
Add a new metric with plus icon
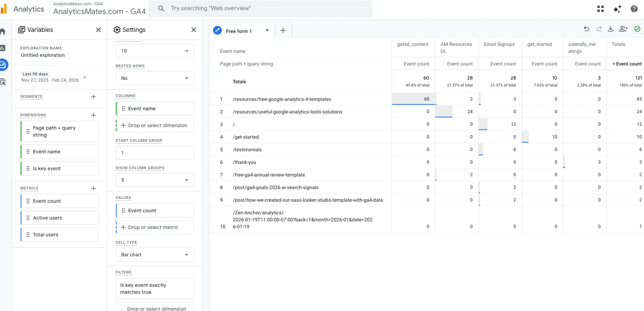click(94, 188)
